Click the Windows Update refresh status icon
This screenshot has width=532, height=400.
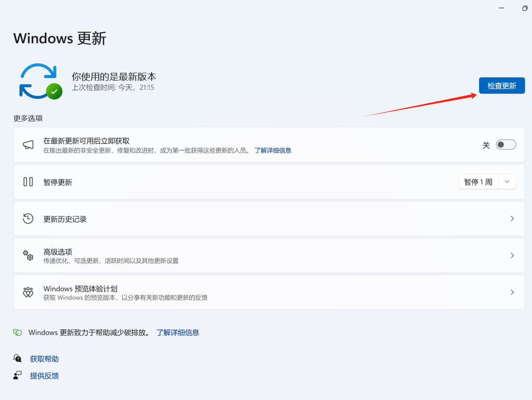click(39, 81)
